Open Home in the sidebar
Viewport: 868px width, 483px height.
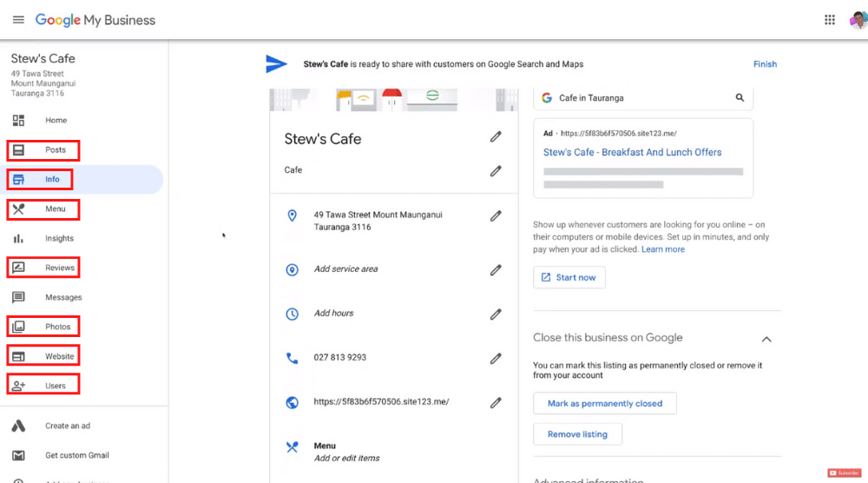[x=56, y=120]
